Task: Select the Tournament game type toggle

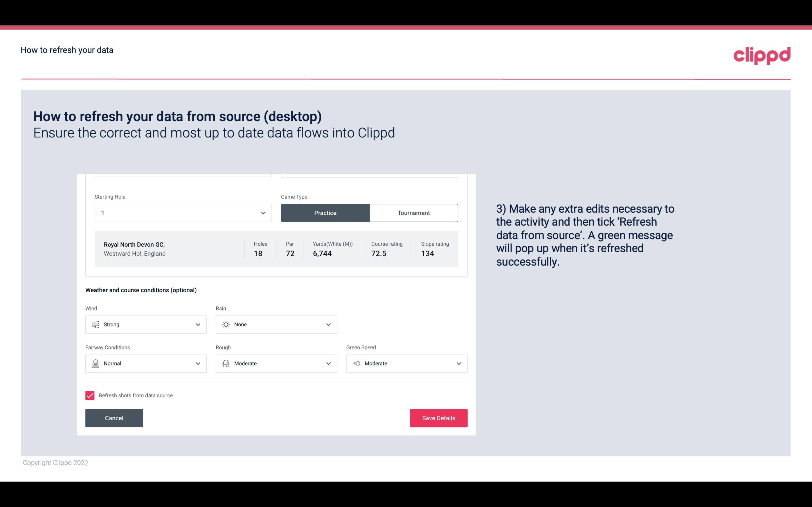Action: click(413, 213)
